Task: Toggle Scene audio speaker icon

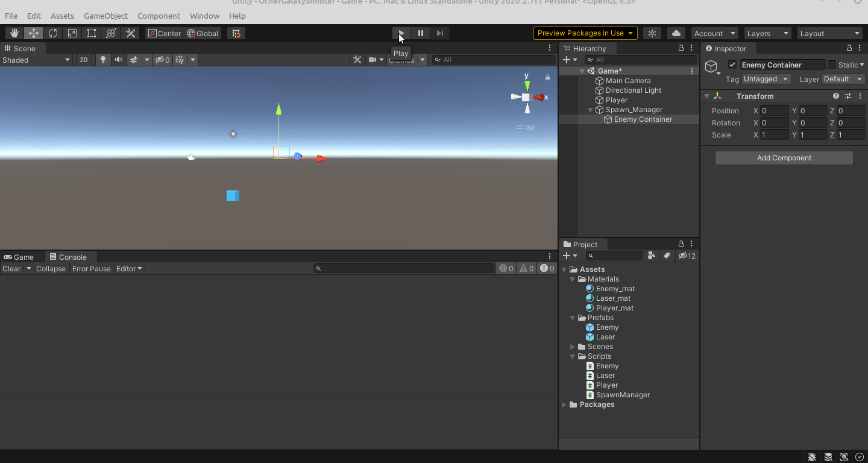Action: click(x=118, y=60)
